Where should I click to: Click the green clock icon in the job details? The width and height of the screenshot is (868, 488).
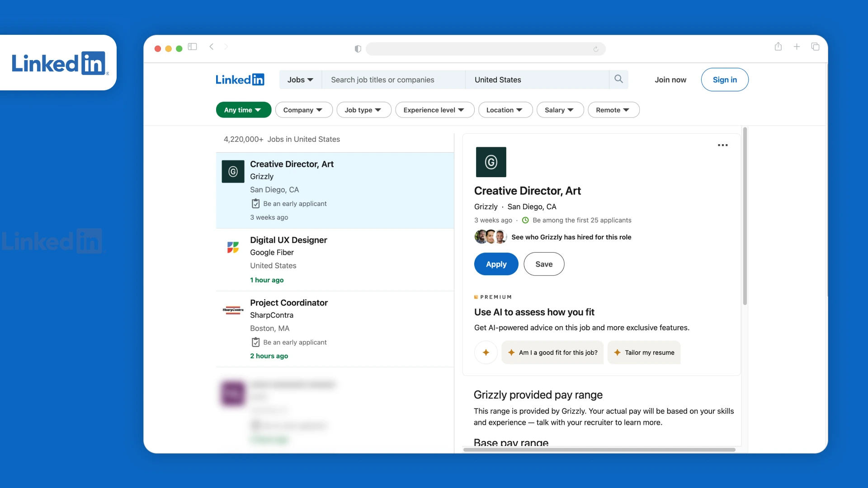[525, 220]
